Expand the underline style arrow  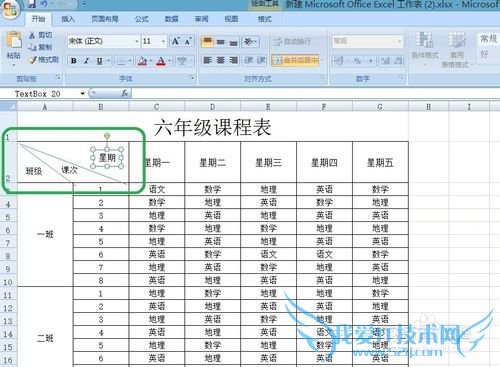click(109, 61)
